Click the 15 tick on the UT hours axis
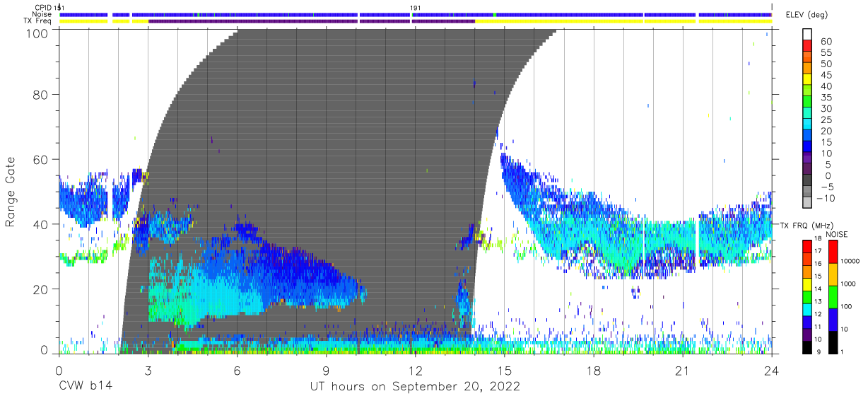The width and height of the screenshot is (868, 401). pos(505,370)
